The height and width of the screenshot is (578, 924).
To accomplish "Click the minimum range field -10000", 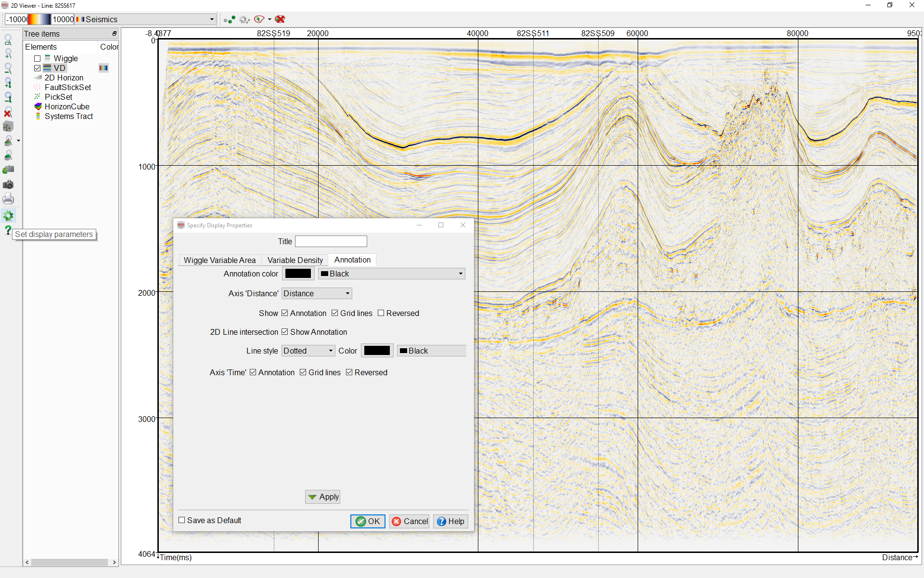I will [16, 19].
